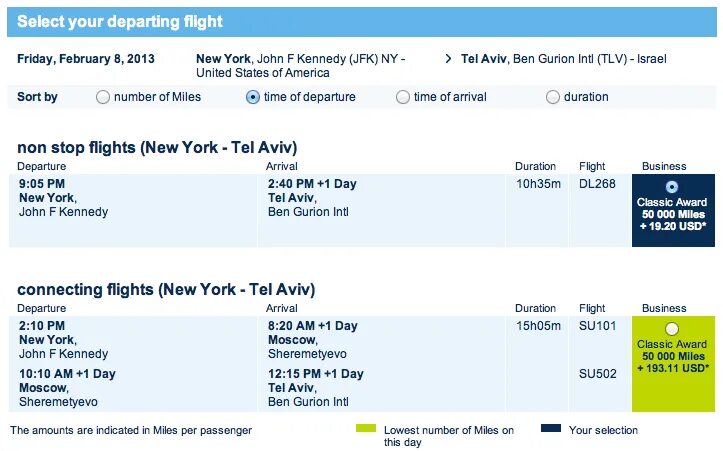Click the connecting flights section heading

(x=166, y=290)
